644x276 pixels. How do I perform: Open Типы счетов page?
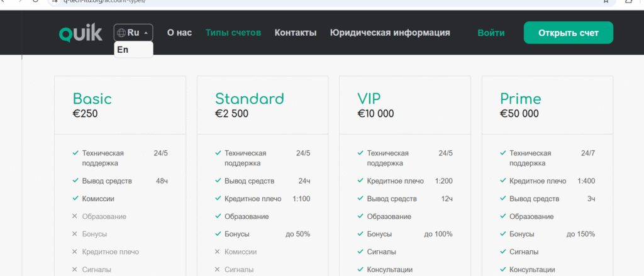pyautogui.click(x=233, y=33)
